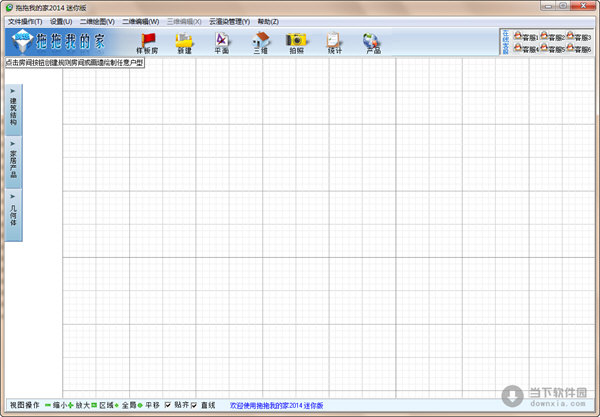
Task: Contact 客服1 customer service
Action: pos(526,37)
